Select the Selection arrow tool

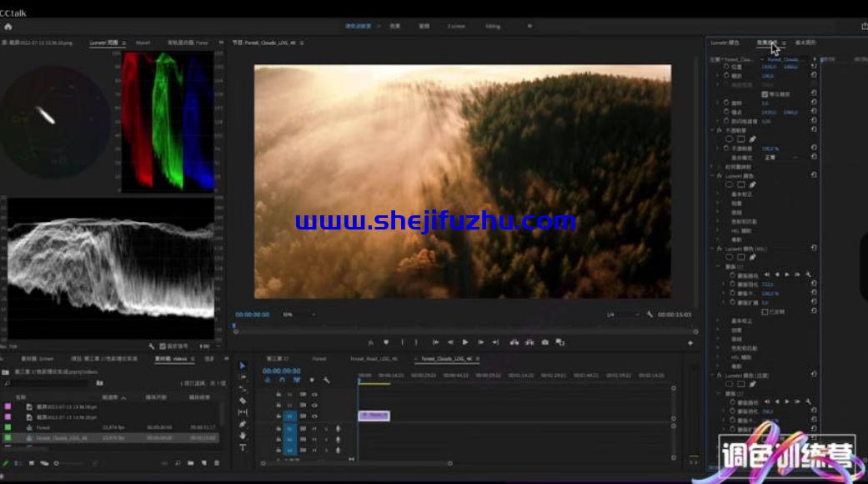click(x=243, y=366)
